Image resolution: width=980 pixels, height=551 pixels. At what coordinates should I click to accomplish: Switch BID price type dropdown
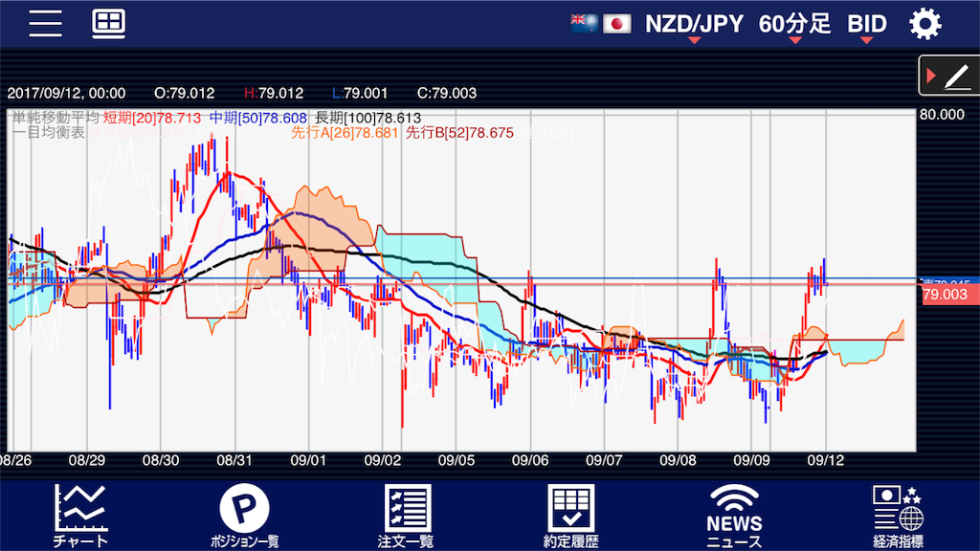[867, 25]
